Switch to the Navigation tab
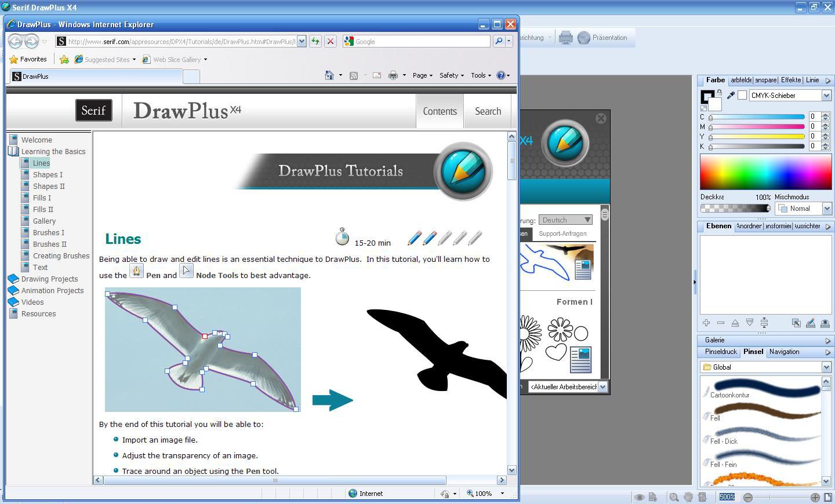This screenshot has height=504, width=835. [x=784, y=352]
